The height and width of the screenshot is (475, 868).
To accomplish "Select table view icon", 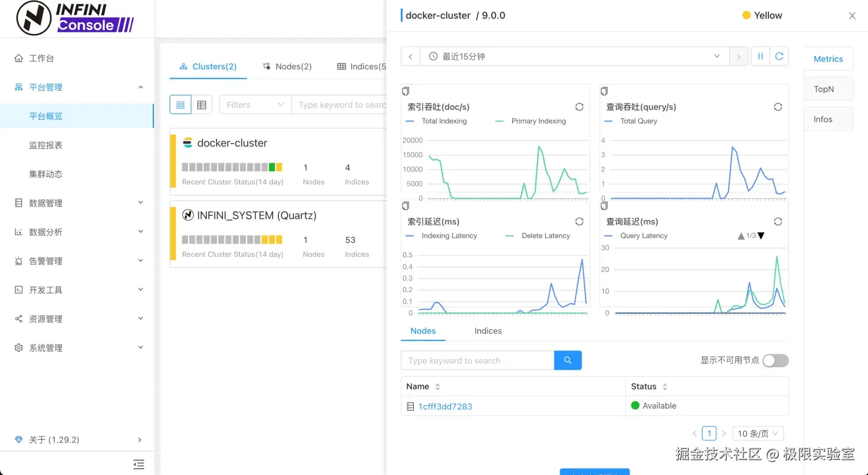I will pyautogui.click(x=202, y=105).
